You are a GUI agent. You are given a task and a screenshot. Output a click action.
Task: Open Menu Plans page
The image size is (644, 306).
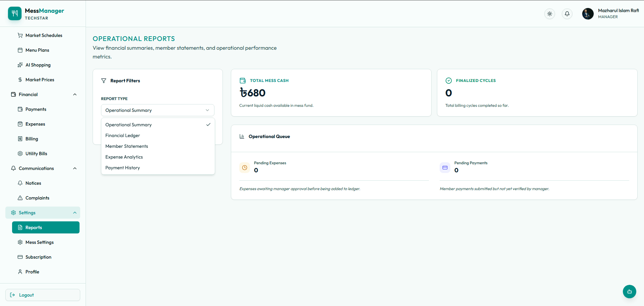pyautogui.click(x=46, y=50)
